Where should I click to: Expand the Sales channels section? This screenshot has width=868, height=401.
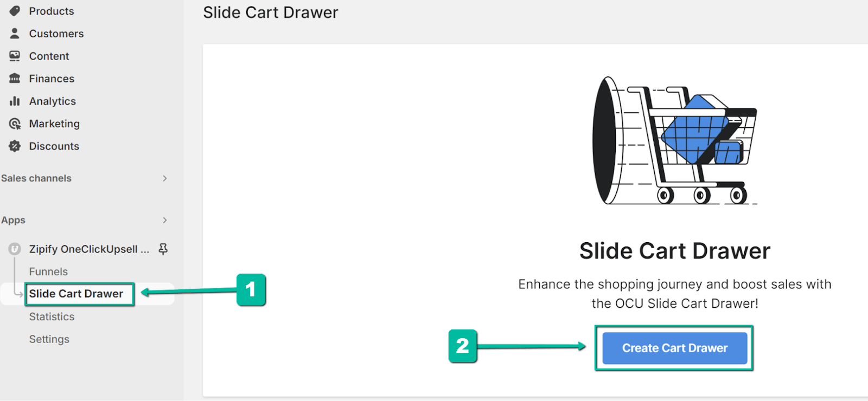tap(164, 178)
